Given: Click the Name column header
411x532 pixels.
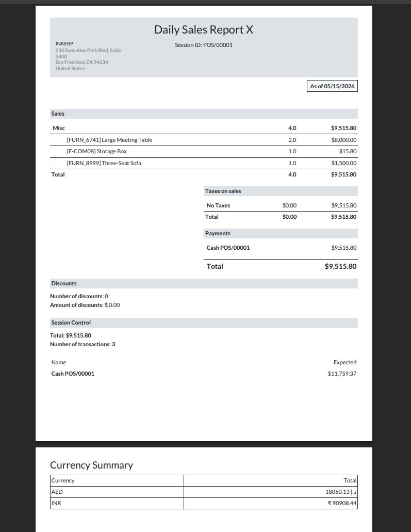Looking at the screenshot, I should 59,362.
